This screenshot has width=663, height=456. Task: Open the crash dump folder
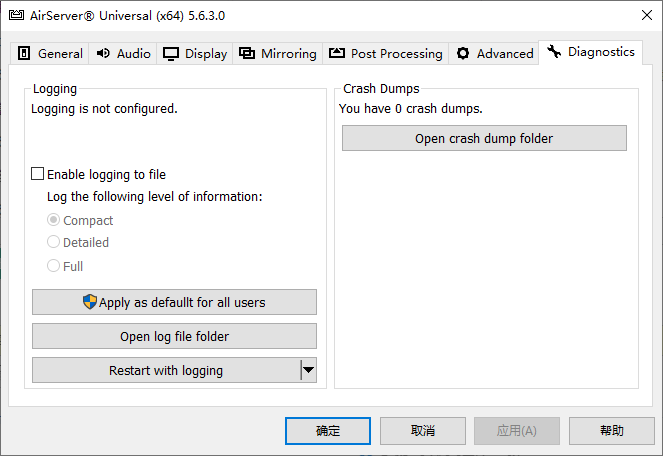[x=484, y=138]
